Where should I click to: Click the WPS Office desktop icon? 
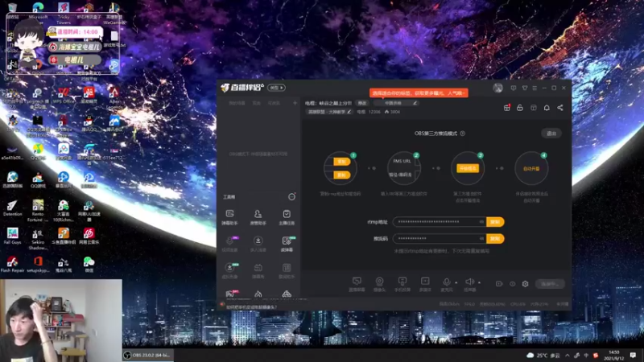[64, 95]
